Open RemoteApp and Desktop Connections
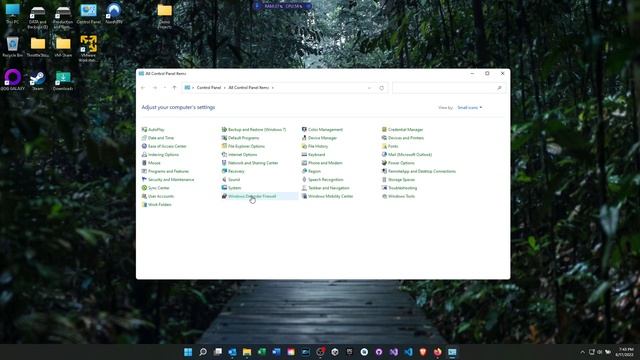 coord(419,171)
